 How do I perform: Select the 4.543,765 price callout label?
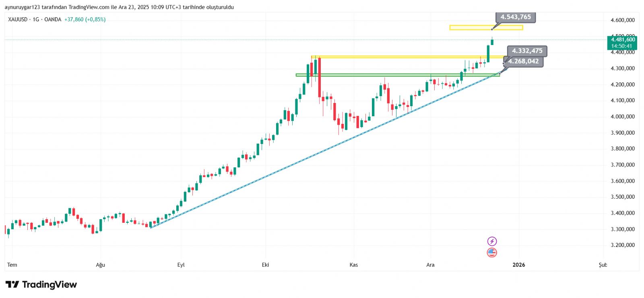[516, 17]
